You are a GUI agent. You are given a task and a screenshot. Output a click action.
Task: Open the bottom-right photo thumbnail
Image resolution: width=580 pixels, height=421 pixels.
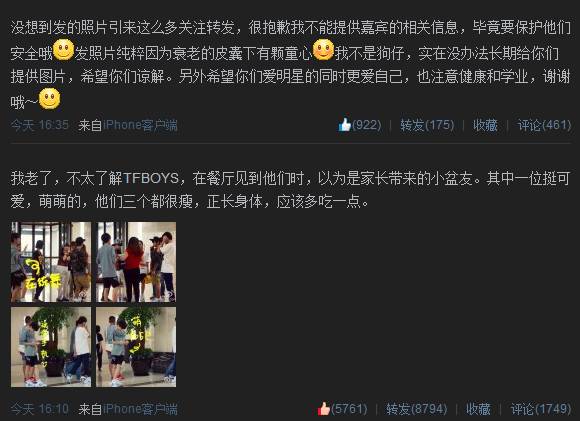[136, 347]
